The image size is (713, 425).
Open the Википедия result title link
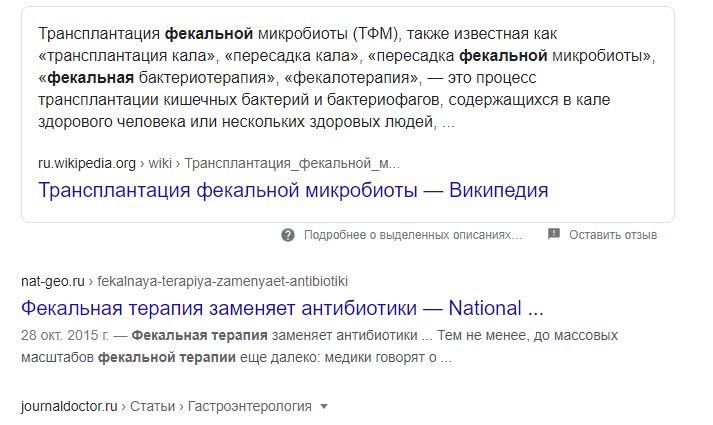point(293,190)
